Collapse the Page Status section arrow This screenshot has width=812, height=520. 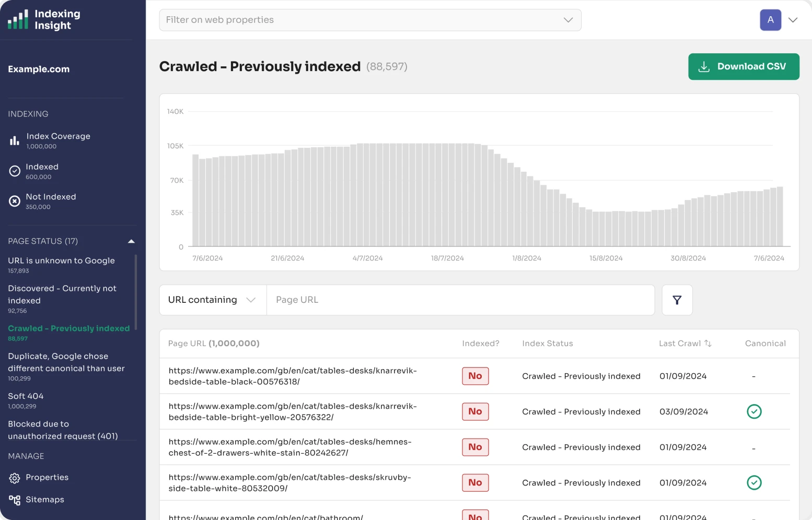(131, 241)
